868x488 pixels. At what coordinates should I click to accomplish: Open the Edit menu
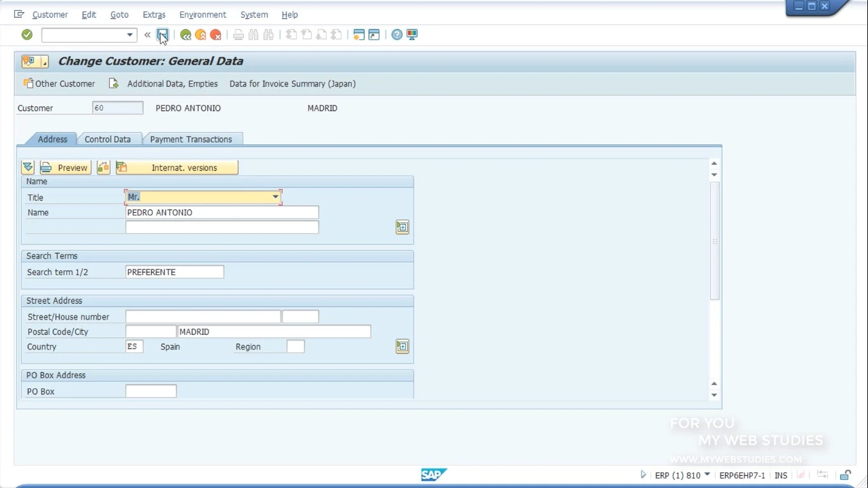(89, 15)
